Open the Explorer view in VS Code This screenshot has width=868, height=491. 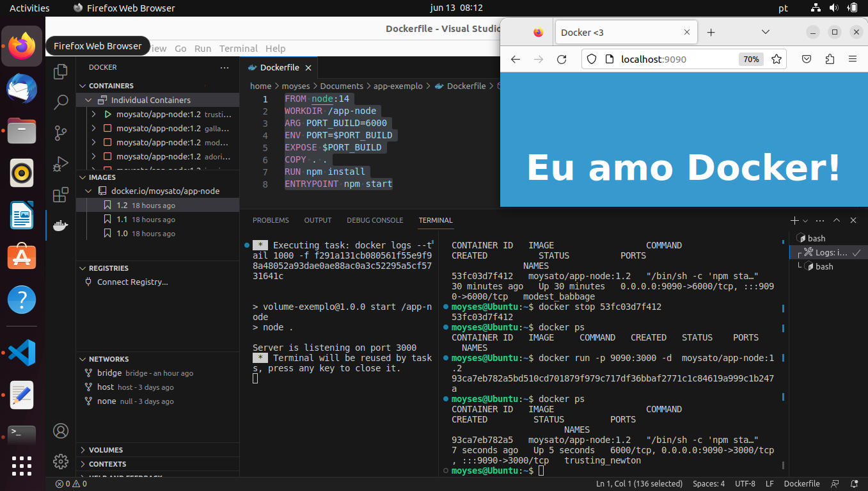pyautogui.click(x=61, y=72)
